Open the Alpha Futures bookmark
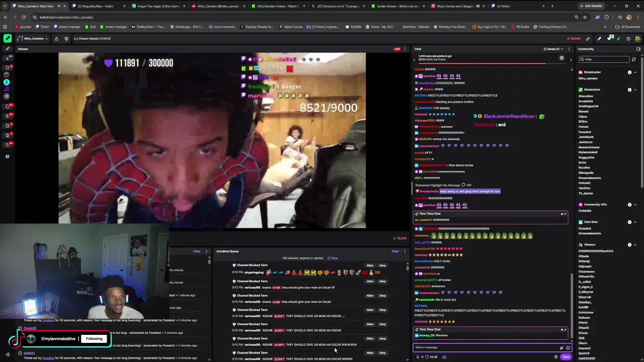This screenshot has width=644, height=362. [291, 27]
